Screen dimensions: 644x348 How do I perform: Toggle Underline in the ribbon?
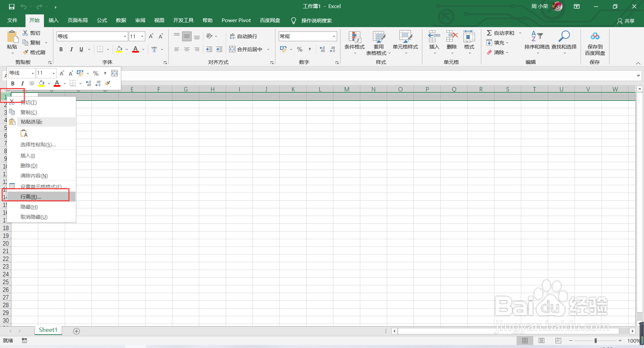(81, 49)
